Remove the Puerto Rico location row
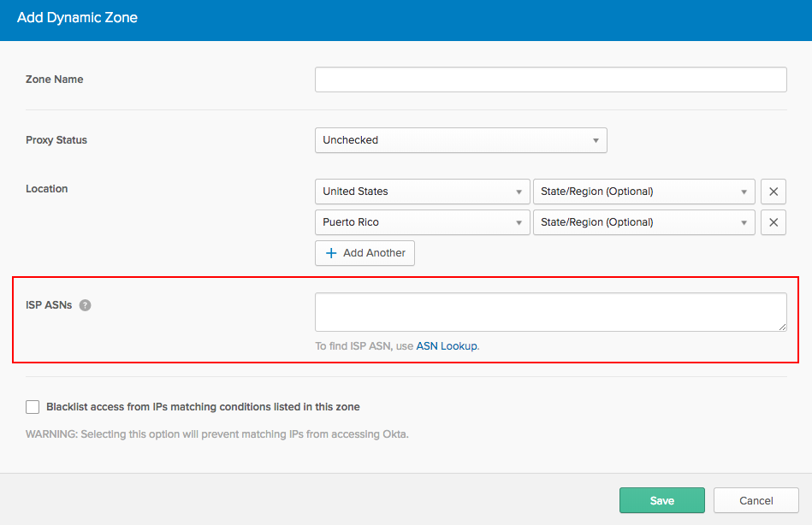Viewport: 812px width, 525px height. (x=773, y=222)
